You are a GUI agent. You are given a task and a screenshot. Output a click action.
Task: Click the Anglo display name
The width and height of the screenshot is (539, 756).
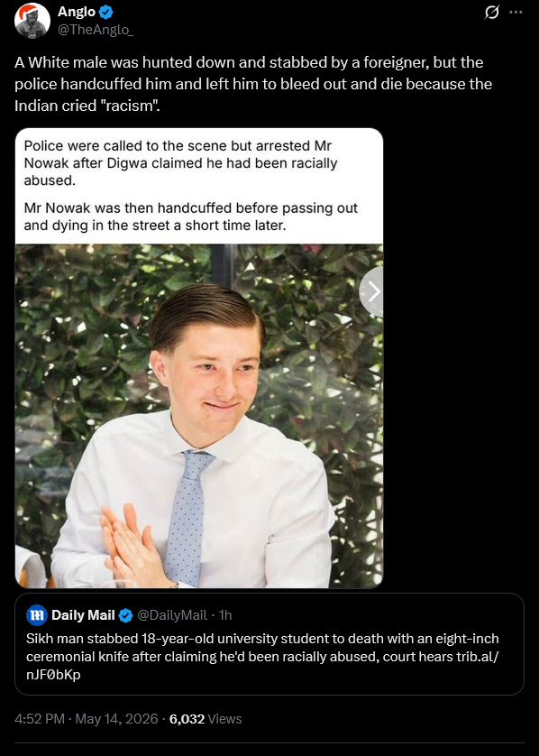pos(77,12)
